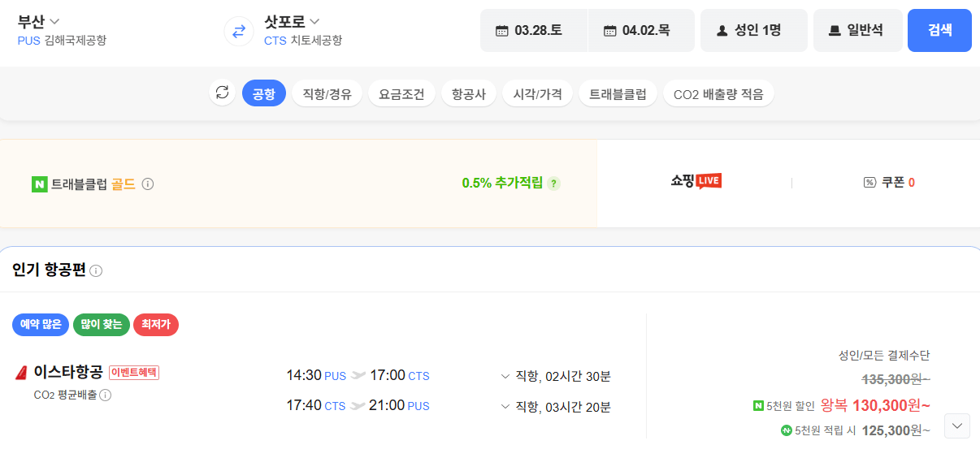Click the calendar icon for 04.02.목
This screenshot has width=980, height=458.
[x=609, y=31]
